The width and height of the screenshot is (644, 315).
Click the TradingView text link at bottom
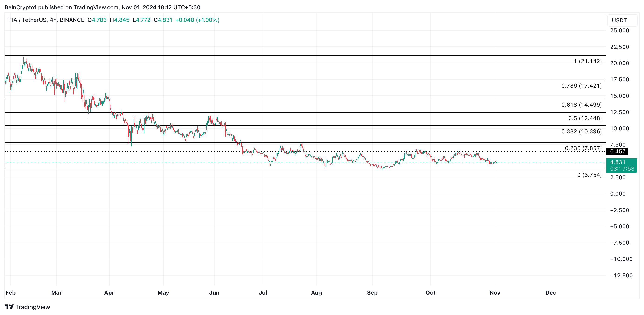33,307
